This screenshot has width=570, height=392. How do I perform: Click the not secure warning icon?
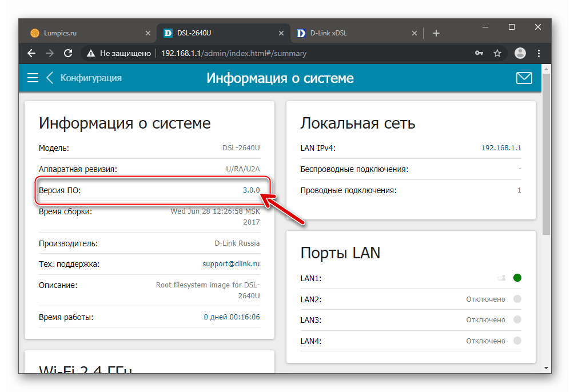point(91,53)
